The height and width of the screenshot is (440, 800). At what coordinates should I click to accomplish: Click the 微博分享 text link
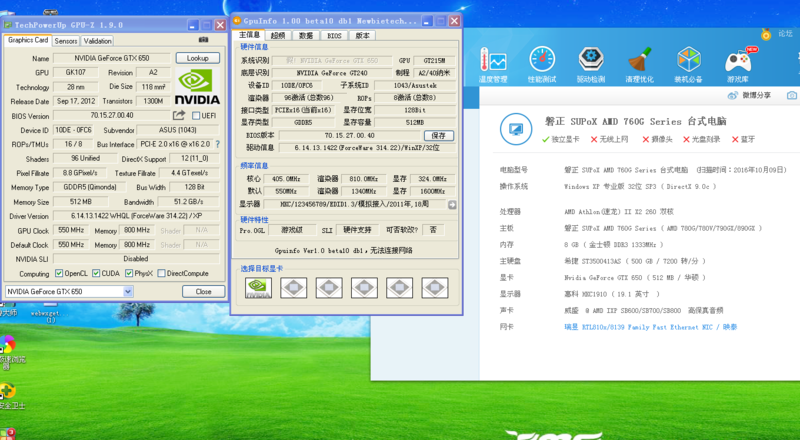pyautogui.click(x=756, y=95)
